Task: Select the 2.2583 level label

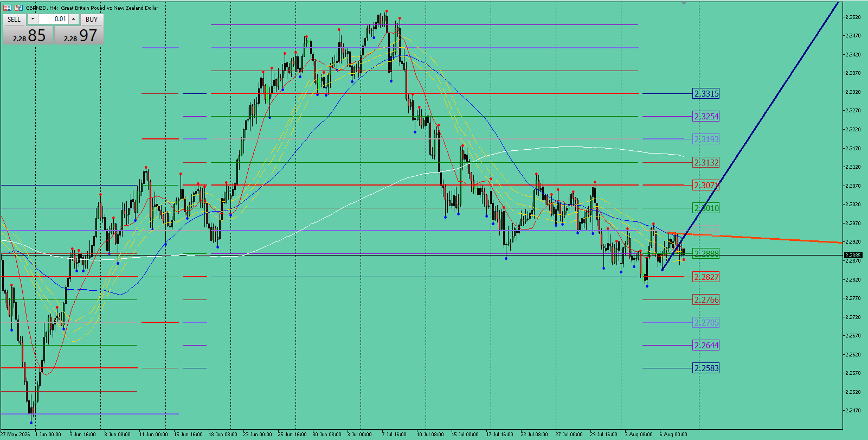Action: coord(706,368)
